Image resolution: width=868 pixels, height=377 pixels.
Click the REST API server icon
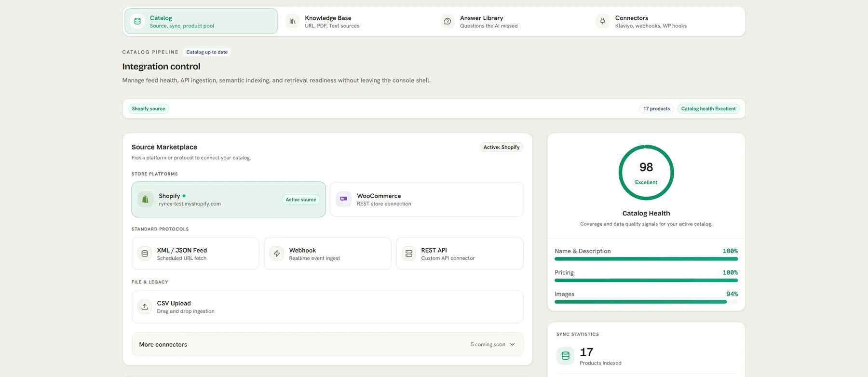pyautogui.click(x=409, y=254)
